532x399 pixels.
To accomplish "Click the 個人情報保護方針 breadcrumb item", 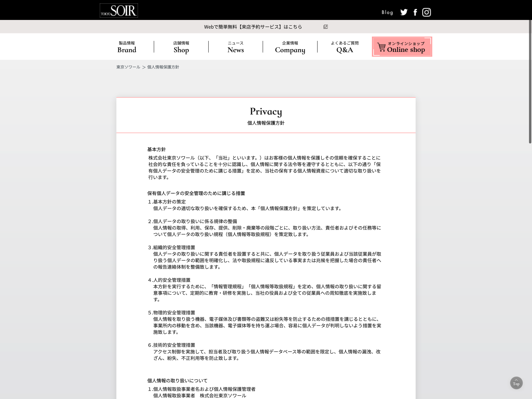I will coord(163,67).
